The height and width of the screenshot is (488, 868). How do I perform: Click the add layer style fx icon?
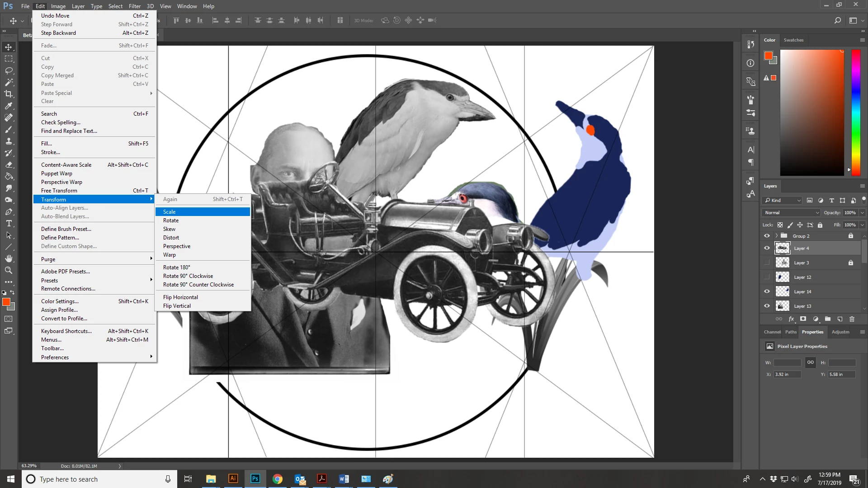[x=791, y=319]
